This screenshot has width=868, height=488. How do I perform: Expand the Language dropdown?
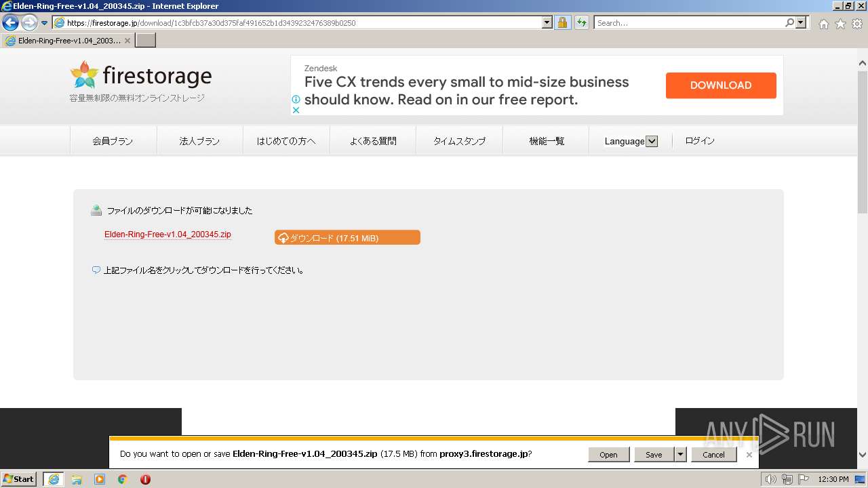[652, 142]
